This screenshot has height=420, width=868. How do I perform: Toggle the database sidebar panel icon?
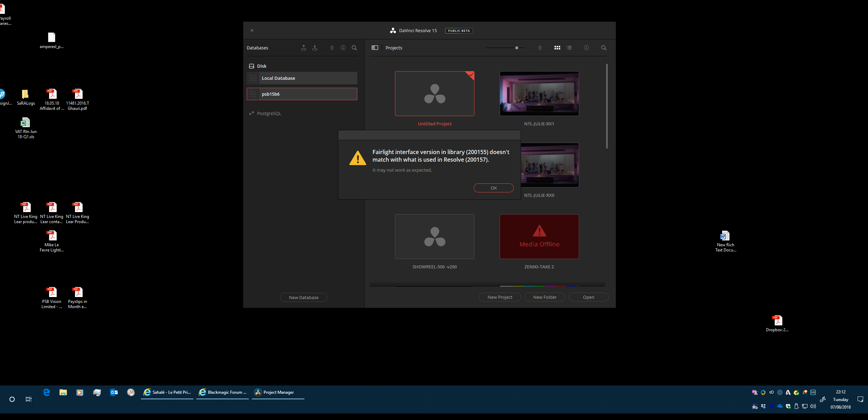click(x=375, y=48)
